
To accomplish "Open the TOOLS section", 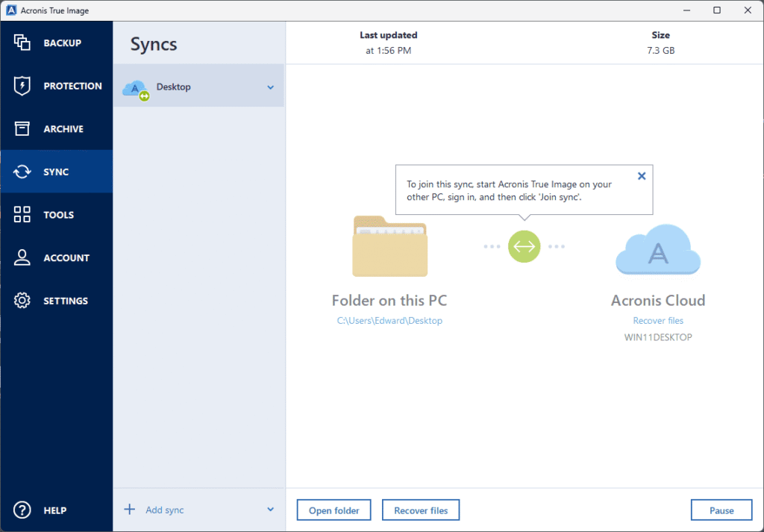I will [x=58, y=214].
